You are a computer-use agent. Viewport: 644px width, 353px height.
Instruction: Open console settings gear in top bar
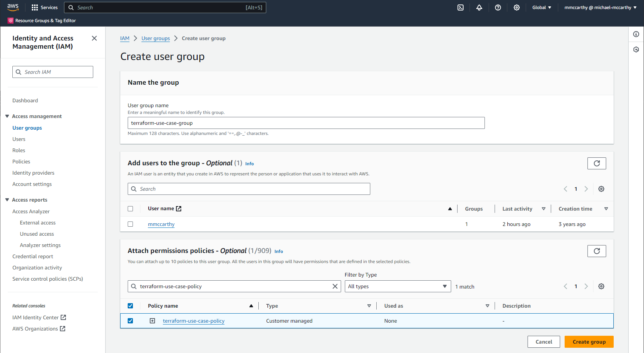point(517,7)
